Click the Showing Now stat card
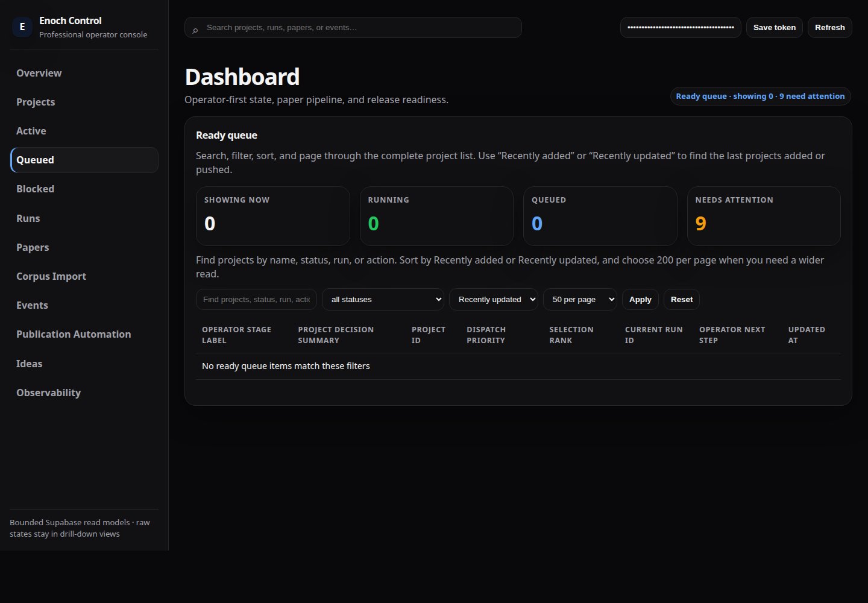Image resolution: width=868 pixels, height=603 pixels. (273, 216)
